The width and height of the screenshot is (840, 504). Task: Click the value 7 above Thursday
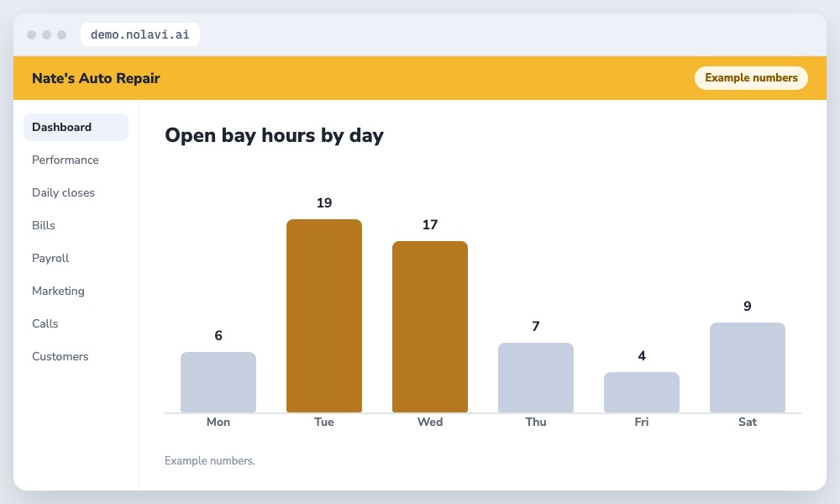point(536,326)
